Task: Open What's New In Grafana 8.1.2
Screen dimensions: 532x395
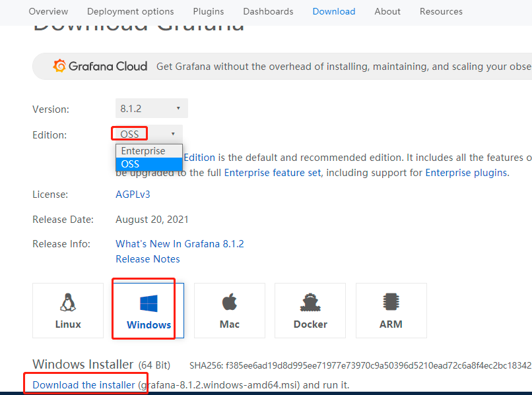Action: (180, 244)
